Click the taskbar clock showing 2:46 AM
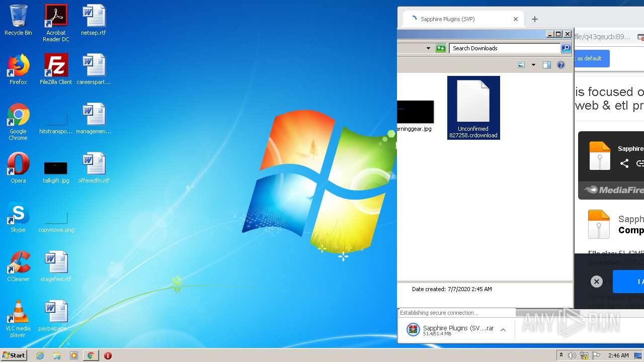 (618, 355)
